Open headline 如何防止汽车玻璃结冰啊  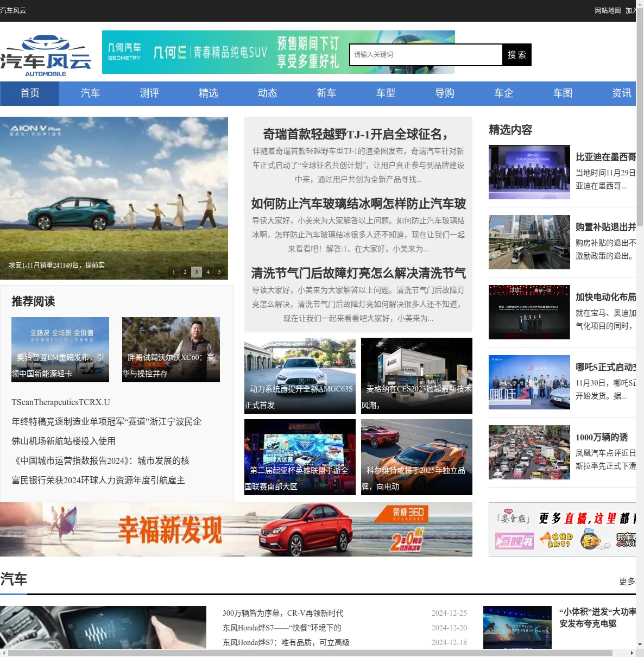358,204
